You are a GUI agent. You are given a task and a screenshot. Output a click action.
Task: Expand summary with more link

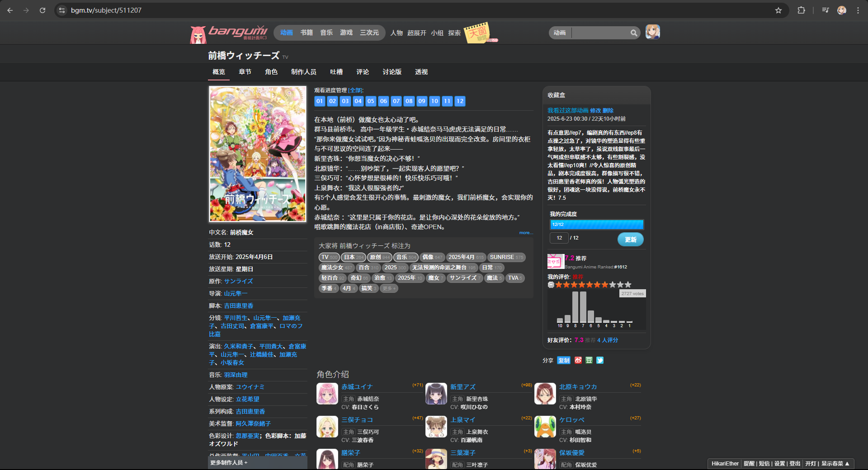point(526,233)
